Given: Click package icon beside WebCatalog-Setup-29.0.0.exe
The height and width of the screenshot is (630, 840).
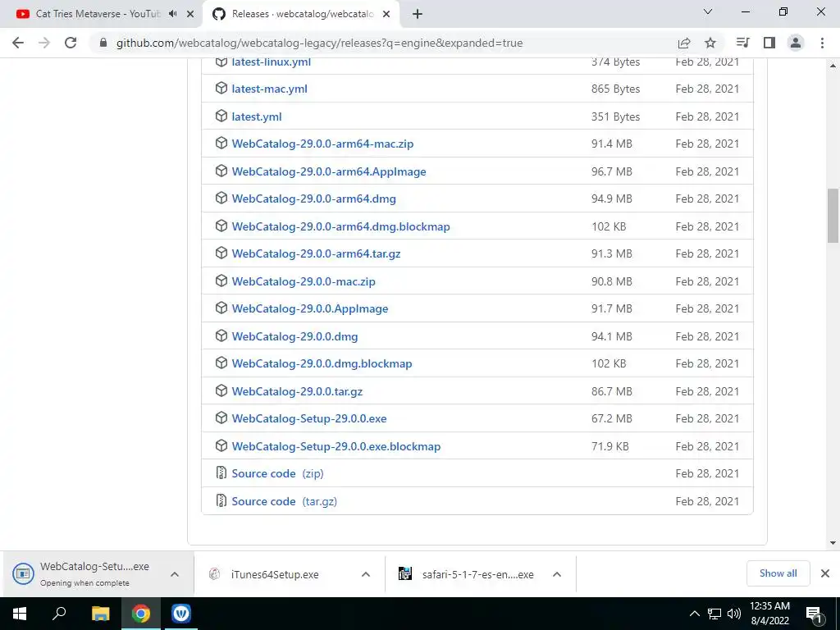Looking at the screenshot, I should point(221,418).
